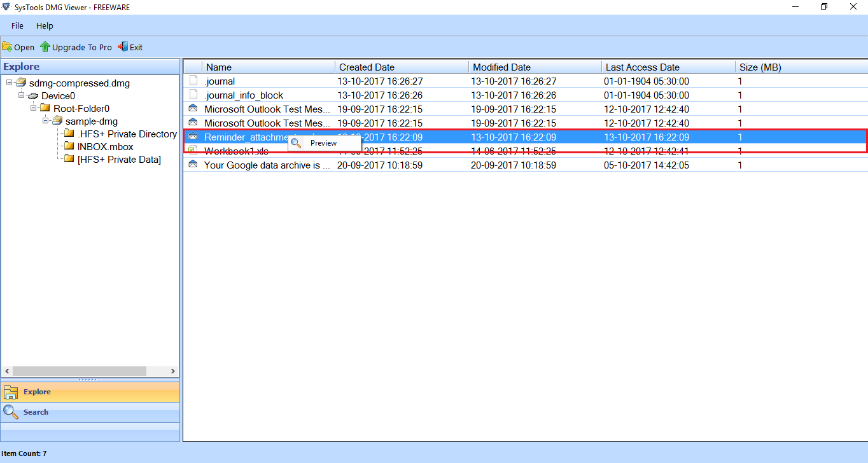Click the .HFS+ Private Directory folder icon
This screenshot has width=868, height=463.
[x=69, y=134]
